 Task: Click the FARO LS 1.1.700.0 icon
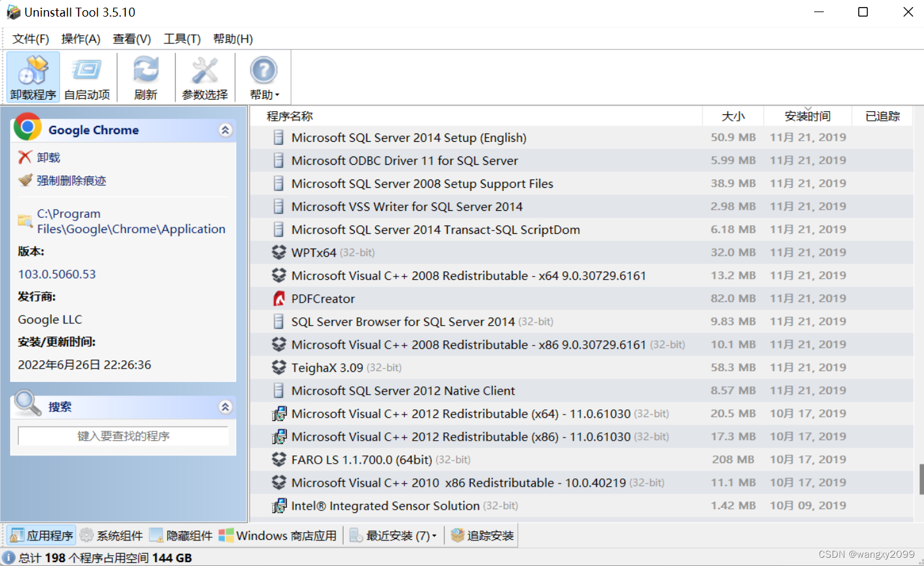pyautogui.click(x=278, y=459)
